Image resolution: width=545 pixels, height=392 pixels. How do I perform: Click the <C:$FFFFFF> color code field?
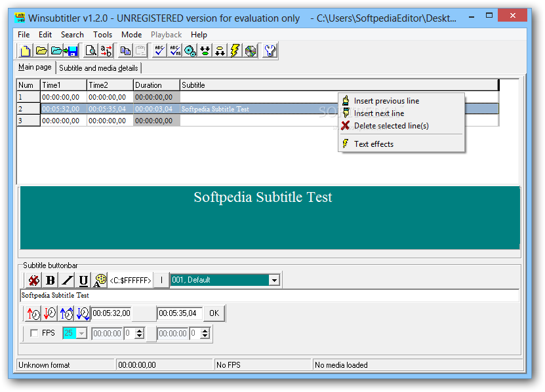coord(131,280)
